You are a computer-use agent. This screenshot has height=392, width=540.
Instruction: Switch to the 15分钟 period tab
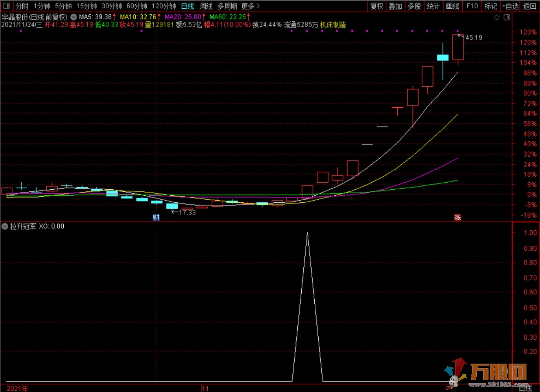point(86,6)
